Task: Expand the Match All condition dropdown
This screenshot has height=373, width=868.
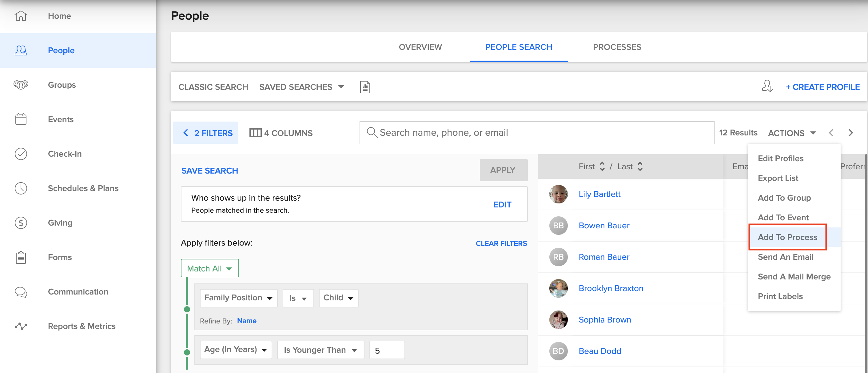Action: click(209, 268)
